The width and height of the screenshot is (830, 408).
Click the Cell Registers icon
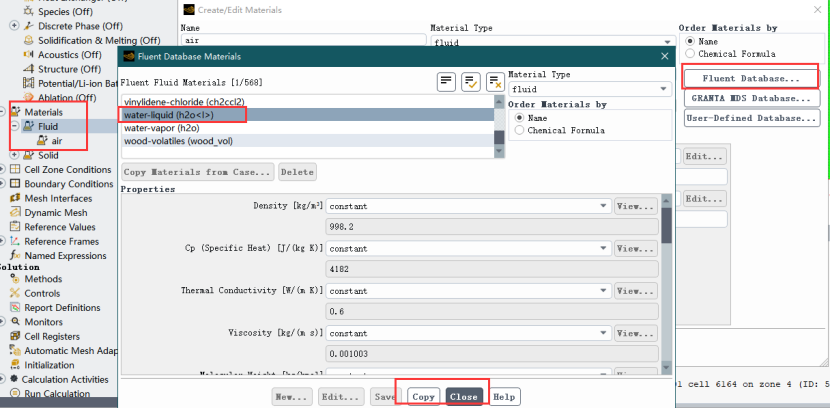point(15,336)
